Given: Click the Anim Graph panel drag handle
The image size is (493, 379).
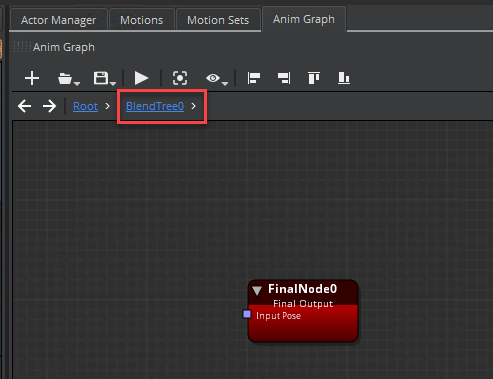Looking at the screenshot, I should [x=22, y=47].
